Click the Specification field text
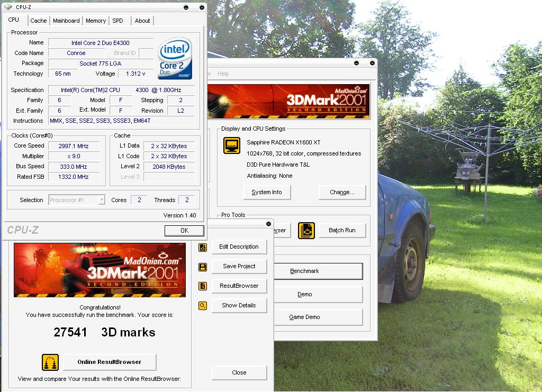Image resolution: width=542 pixels, height=392 pixels. coord(122,90)
